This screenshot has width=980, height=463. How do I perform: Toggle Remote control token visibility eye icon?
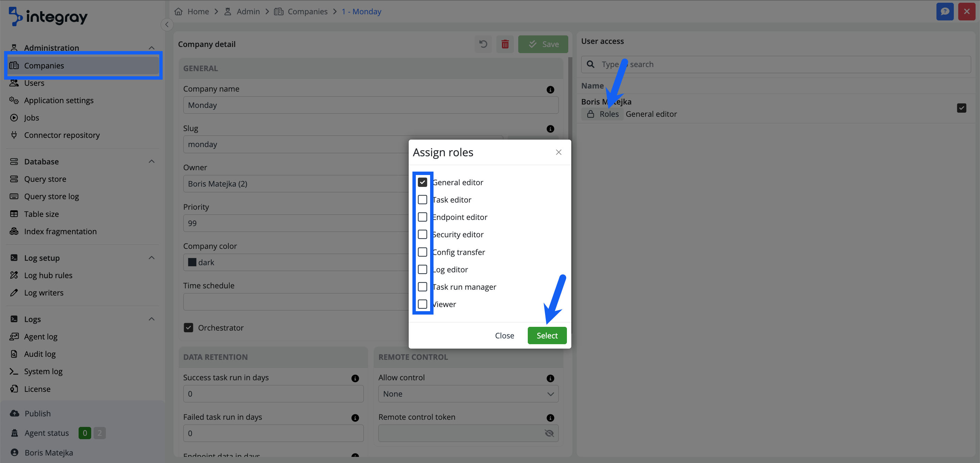pos(549,433)
